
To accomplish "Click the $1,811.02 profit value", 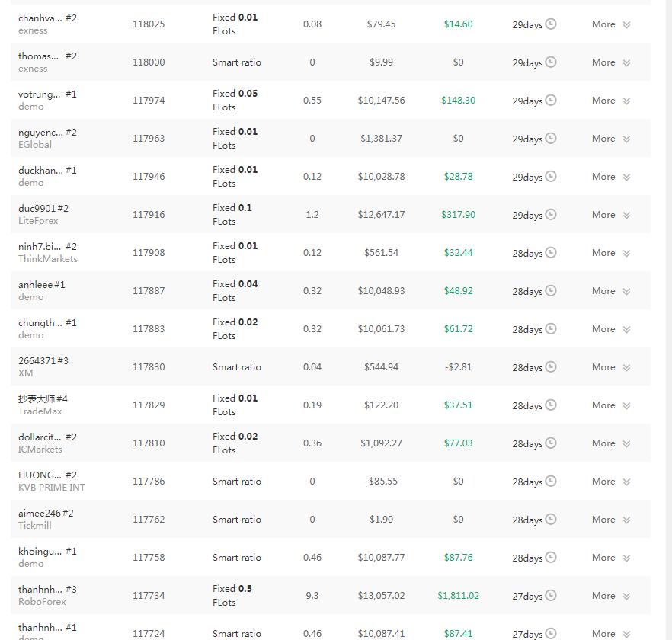I will [x=458, y=595].
